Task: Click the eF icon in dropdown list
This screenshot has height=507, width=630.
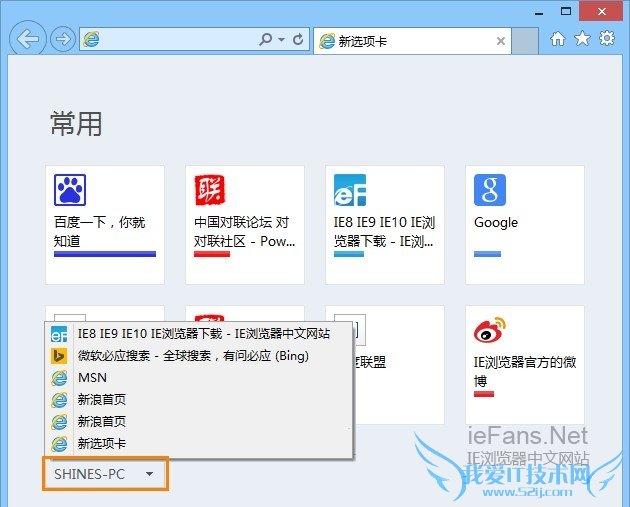Action: [59, 334]
